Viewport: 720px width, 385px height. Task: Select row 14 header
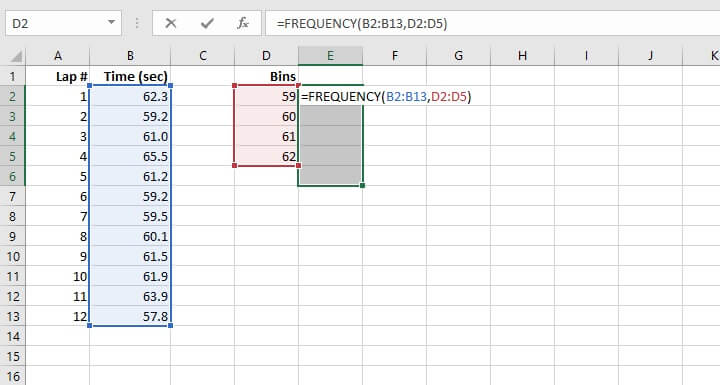pyautogui.click(x=12, y=336)
